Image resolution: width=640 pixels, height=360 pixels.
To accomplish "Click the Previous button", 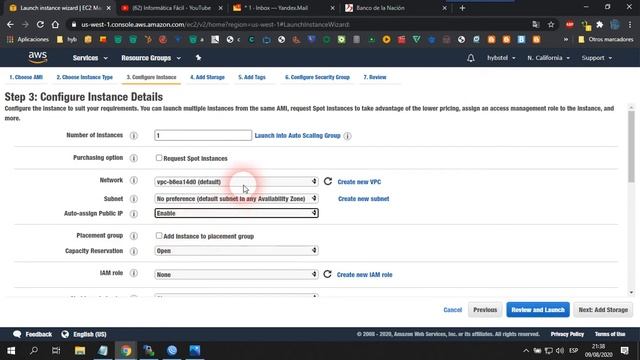I will pos(485,310).
